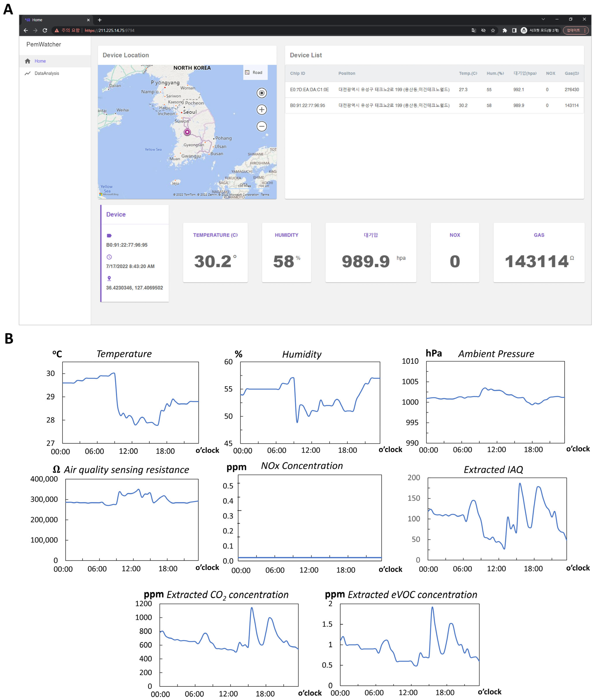Zoom out on the device map
Image resolution: width=597 pixels, height=700 pixels.
(x=261, y=126)
